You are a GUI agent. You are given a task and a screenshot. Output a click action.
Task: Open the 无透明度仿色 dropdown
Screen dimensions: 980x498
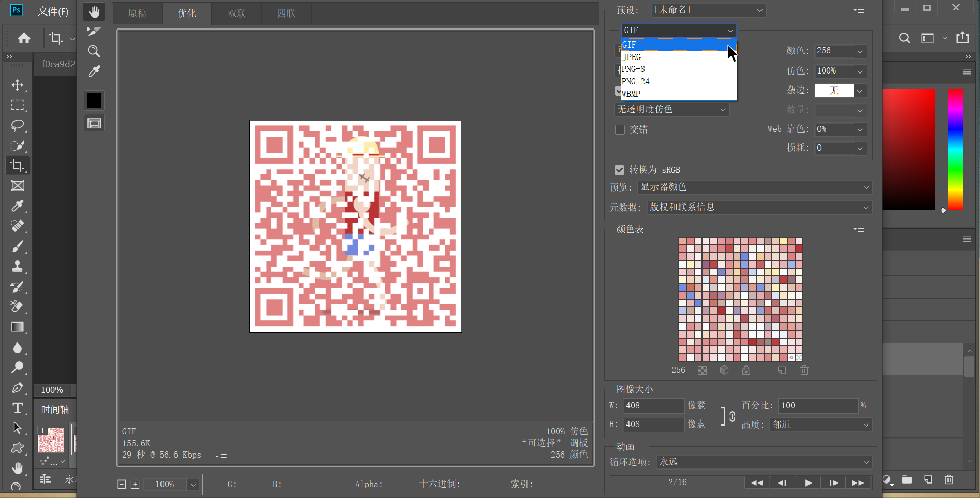(x=672, y=109)
